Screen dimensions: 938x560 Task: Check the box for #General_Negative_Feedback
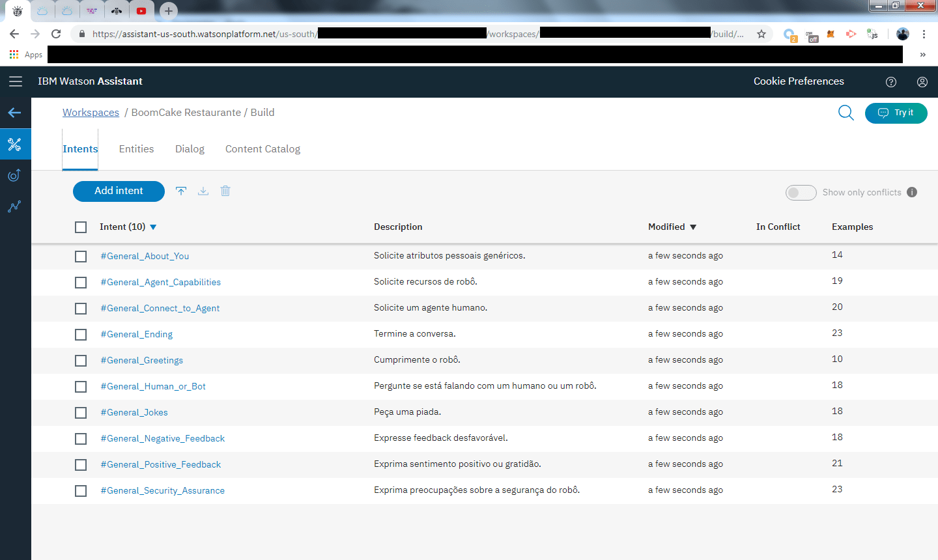(x=81, y=439)
